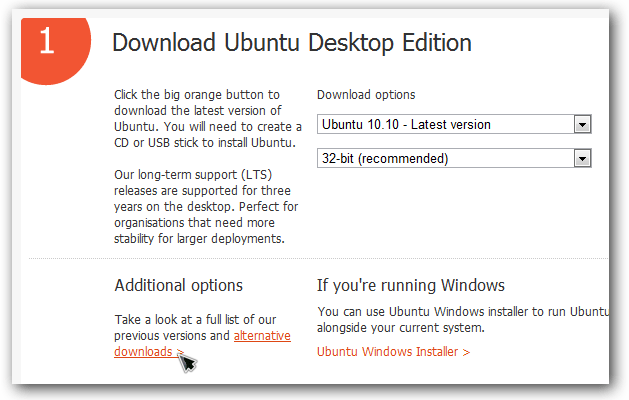Viewport: 629px width, 400px height.
Task: Click the long-term support (LTS) paragraph
Action: [206, 207]
